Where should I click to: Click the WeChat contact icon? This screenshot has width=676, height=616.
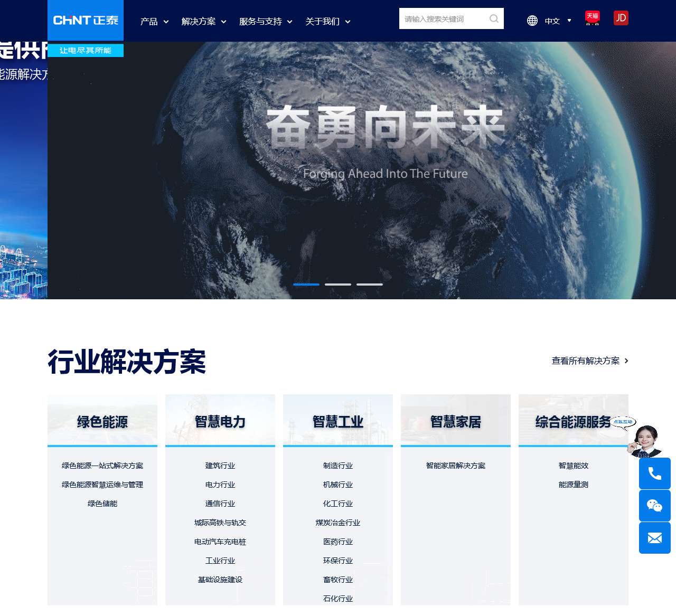655,506
